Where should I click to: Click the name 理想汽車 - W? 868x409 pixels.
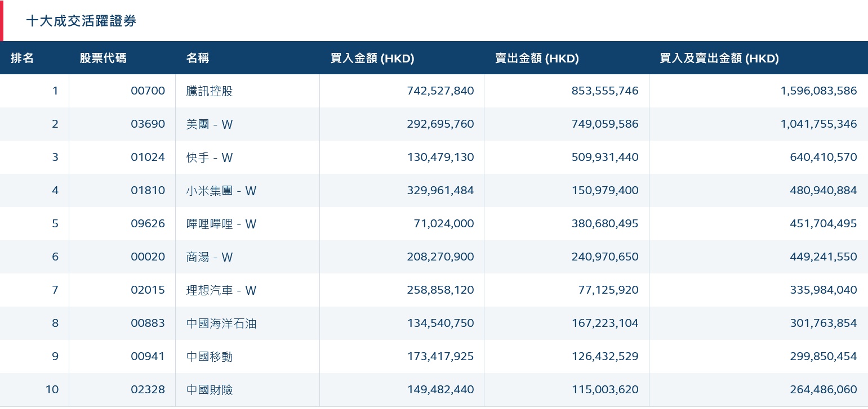[221, 290]
